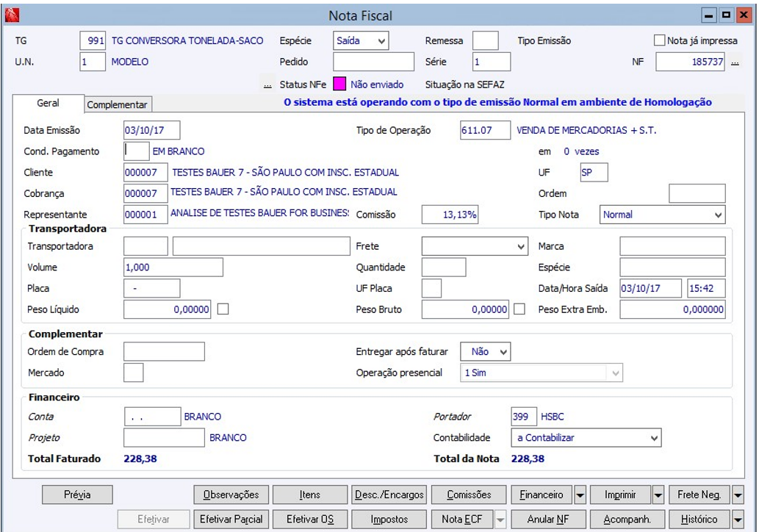
Task: Open the arrow menu beside Imprimir button
Action: [x=658, y=495]
